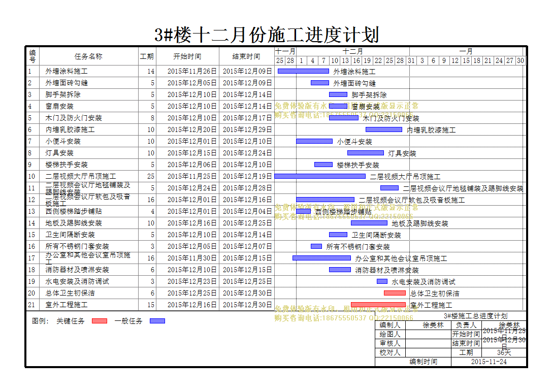552x392 pixels.
Task: Click the 十一月 month header in timeline
Action: click(285, 51)
